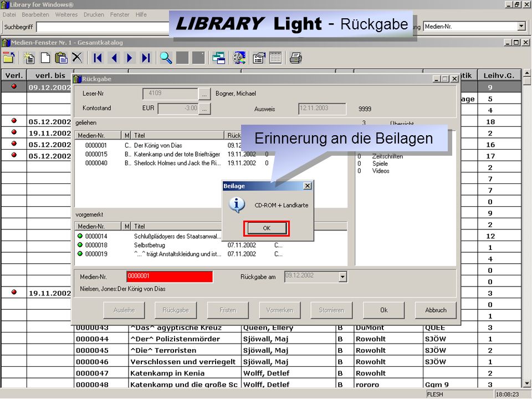Select catalog row Verschlossen und verriegelt
The height and width of the screenshot is (399, 532).
tap(261, 362)
